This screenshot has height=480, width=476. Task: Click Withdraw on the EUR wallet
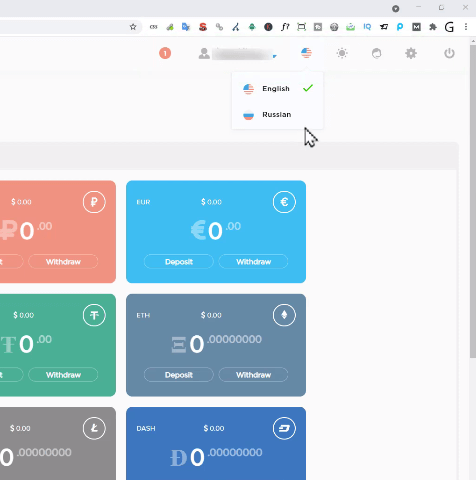click(253, 262)
